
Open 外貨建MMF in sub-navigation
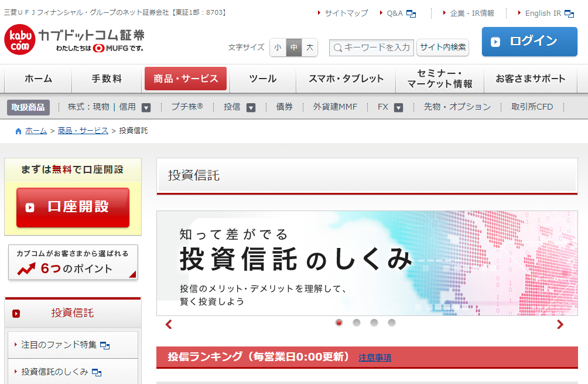(x=335, y=107)
